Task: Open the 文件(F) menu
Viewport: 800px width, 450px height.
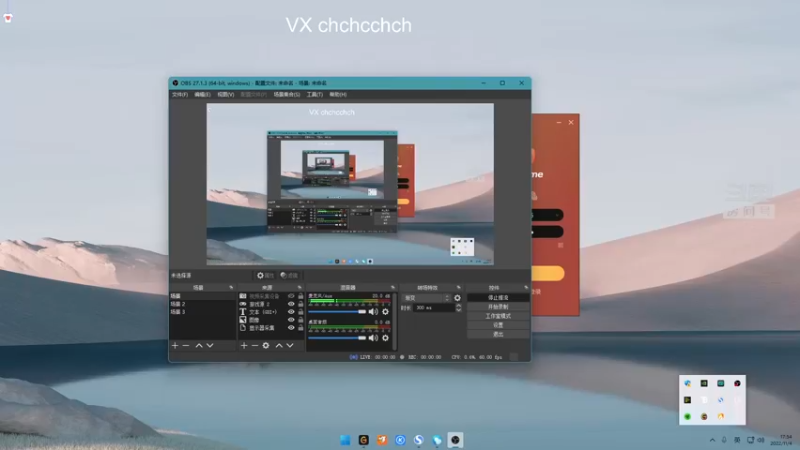Action: point(180,94)
